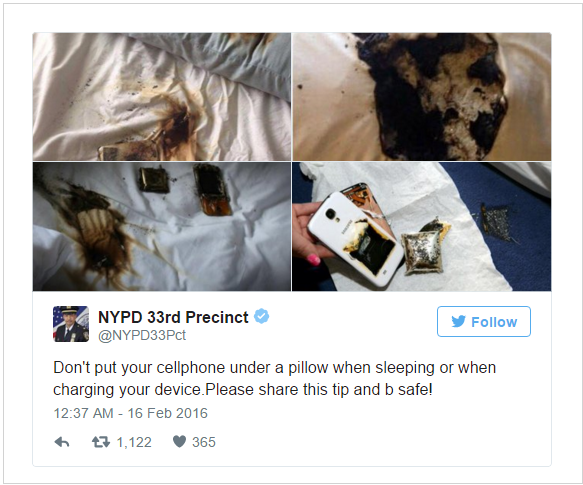The height and width of the screenshot is (485, 583).
Task: Open the NYPD 33rd Precinct profile avatar
Action: (71, 324)
